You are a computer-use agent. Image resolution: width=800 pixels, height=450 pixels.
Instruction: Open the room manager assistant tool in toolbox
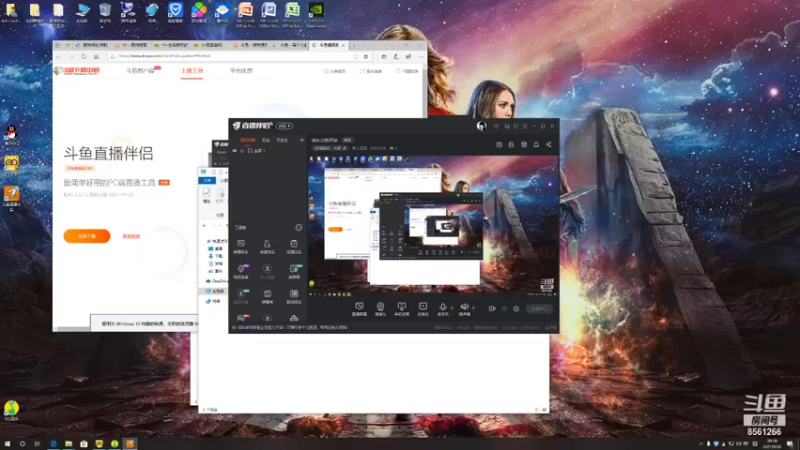point(267,246)
